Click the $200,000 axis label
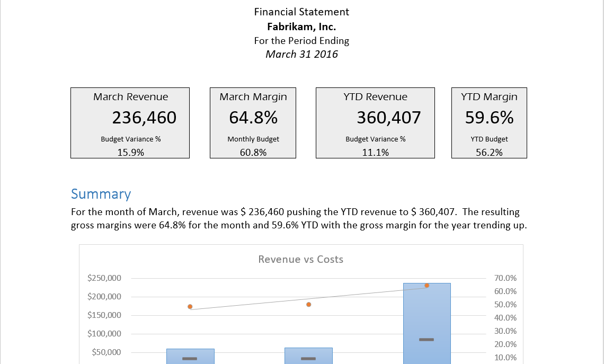 tap(104, 297)
